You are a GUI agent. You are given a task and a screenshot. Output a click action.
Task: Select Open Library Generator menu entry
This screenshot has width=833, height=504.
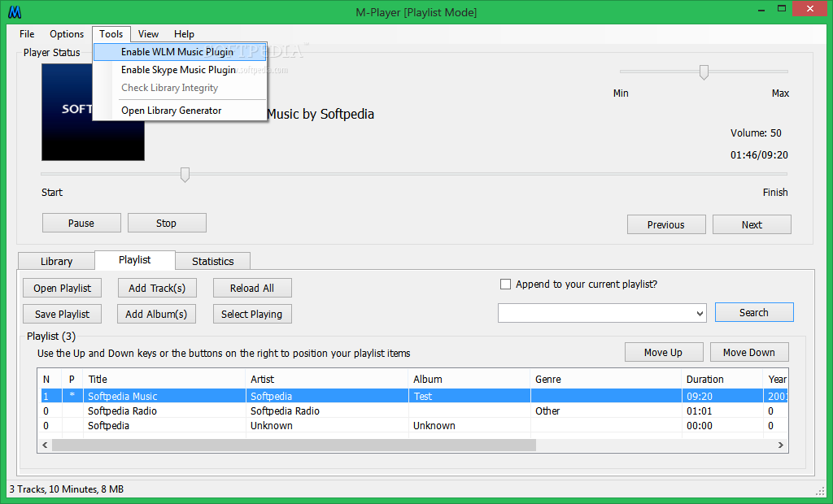[180, 111]
